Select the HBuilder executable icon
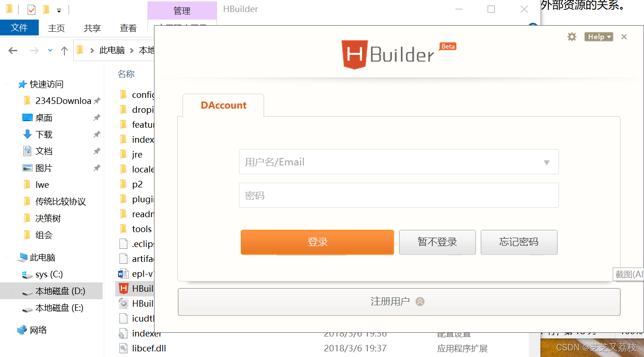This screenshot has width=644, height=357. (x=123, y=288)
